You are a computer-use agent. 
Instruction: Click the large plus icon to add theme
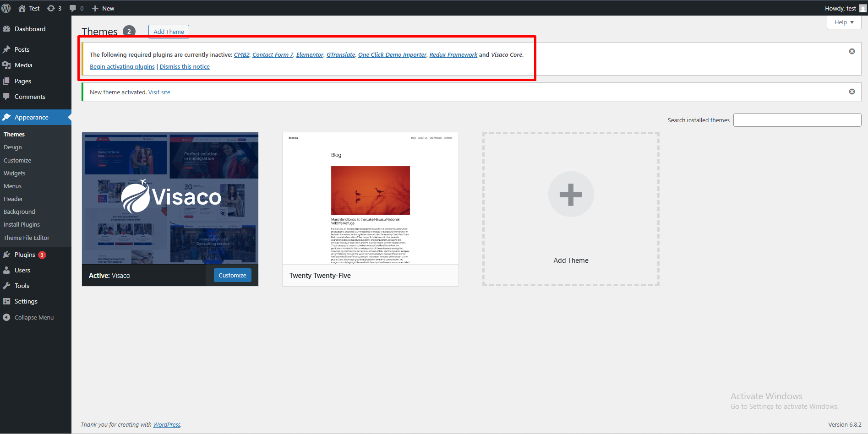(x=571, y=195)
